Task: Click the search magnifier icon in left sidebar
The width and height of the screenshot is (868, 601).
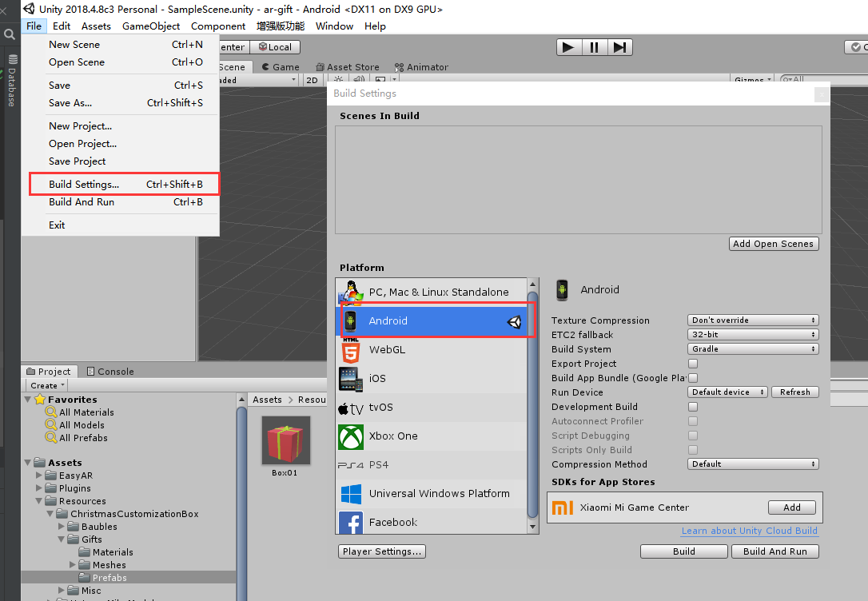Action: pyautogui.click(x=10, y=35)
